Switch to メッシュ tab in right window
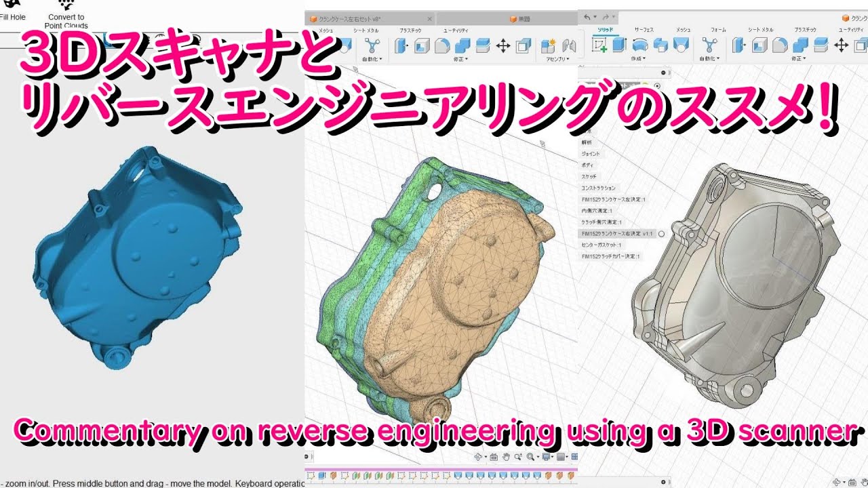Image resolution: width=868 pixels, height=488 pixels. (x=684, y=30)
